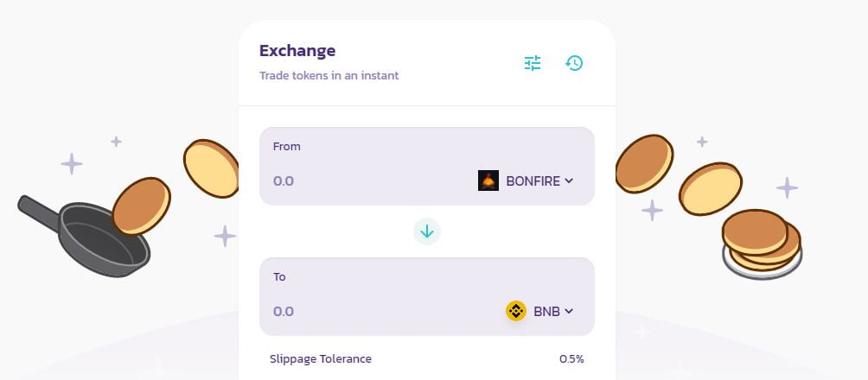Click the Slippage Tolerance label
Viewport: 868px width, 380px height.
point(321,358)
